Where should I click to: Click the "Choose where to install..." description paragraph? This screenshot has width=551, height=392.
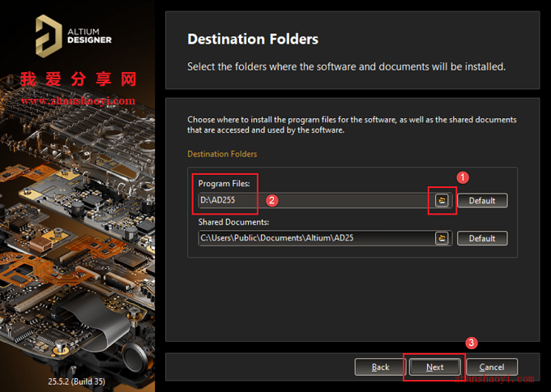(x=352, y=125)
